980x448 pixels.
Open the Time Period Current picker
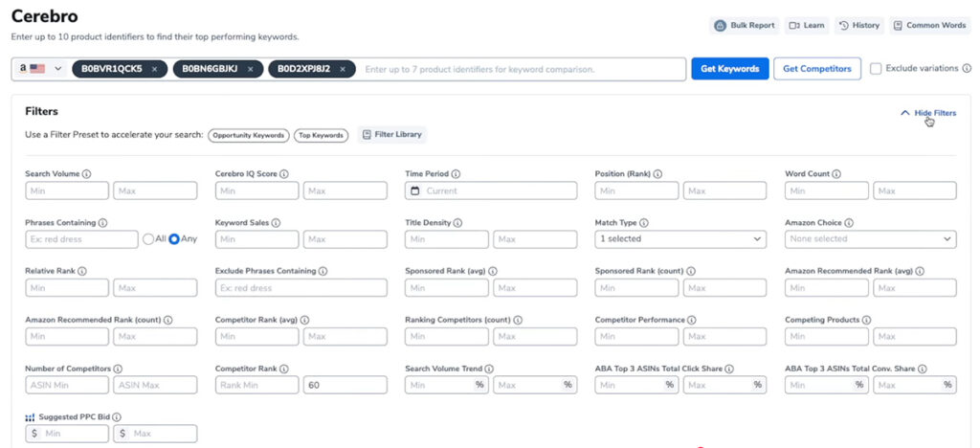(x=491, y=190)
